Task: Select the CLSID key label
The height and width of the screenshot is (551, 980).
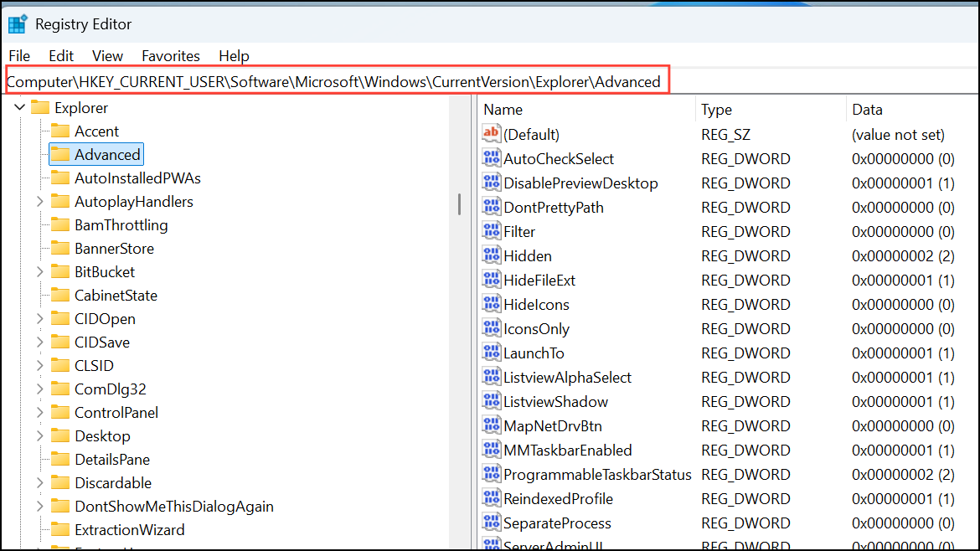Action: [94, 365]
